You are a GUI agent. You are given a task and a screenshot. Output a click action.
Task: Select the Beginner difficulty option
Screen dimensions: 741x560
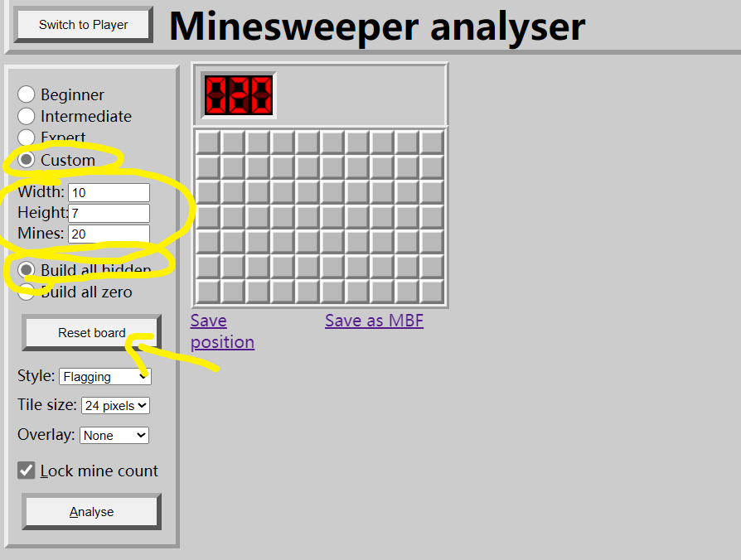[27, 94]
